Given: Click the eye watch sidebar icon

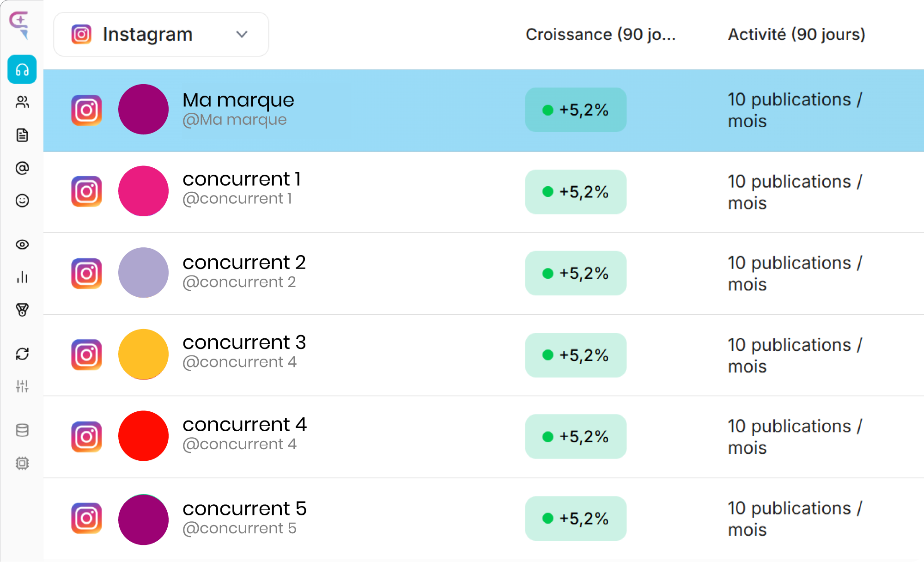Looking at the screenshot, I should 22,244.
